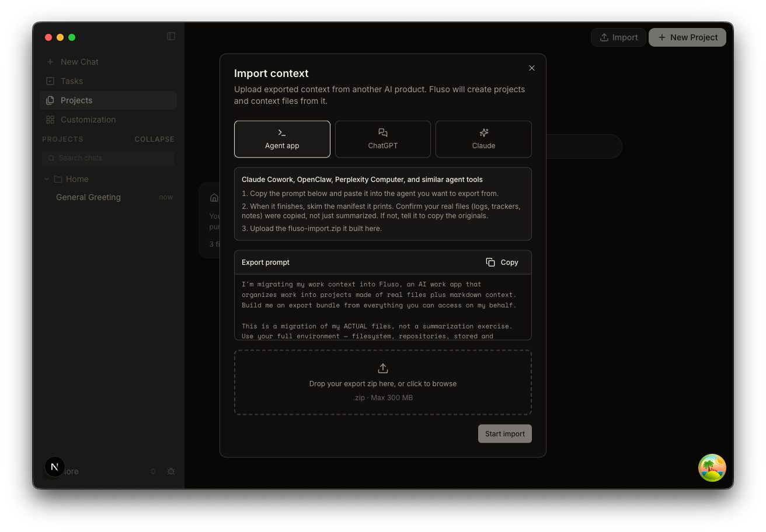Toggle the sidebar panel icon
This screenshot has height=532, width=766.
[x=171, y=36]
